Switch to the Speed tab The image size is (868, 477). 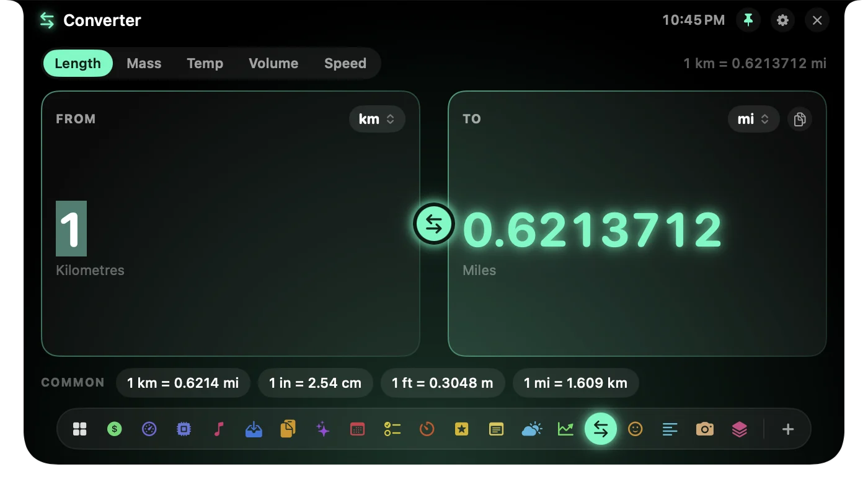pyautogui.click(x=345, y=63)
